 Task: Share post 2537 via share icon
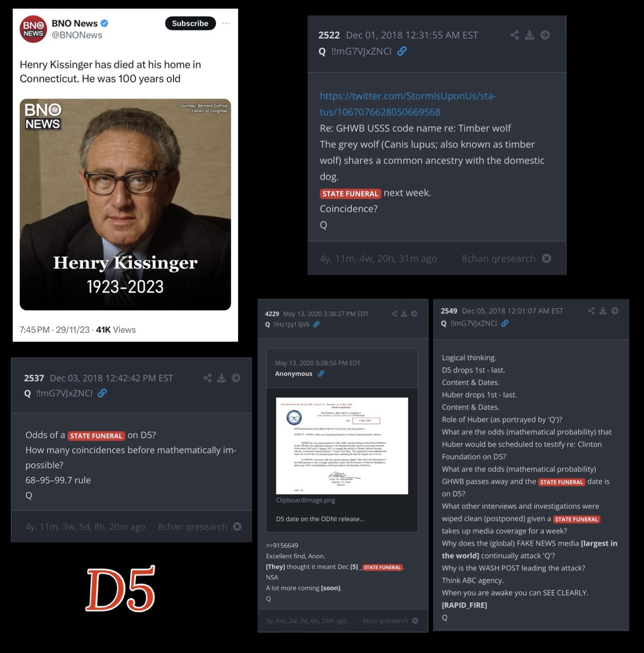coord(207,378)
